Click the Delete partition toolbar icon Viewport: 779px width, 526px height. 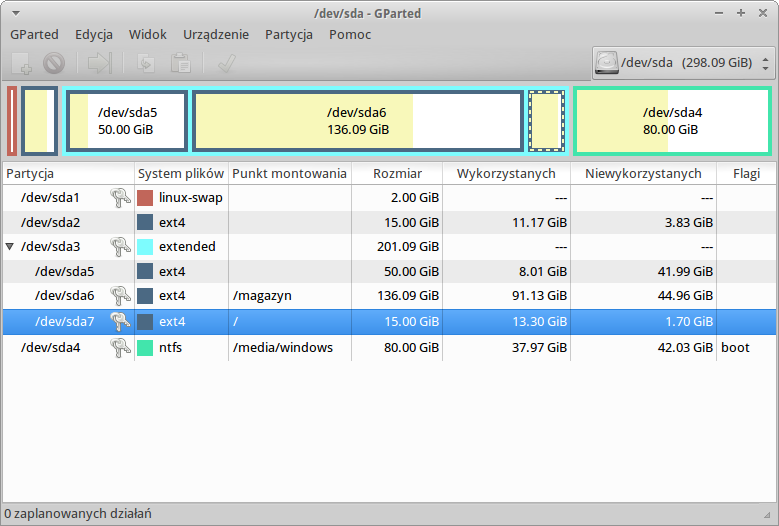coord(54,64)
